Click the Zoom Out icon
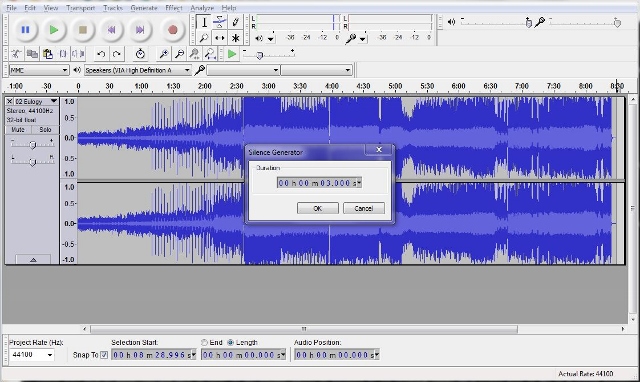 click(x=179, y=54)
